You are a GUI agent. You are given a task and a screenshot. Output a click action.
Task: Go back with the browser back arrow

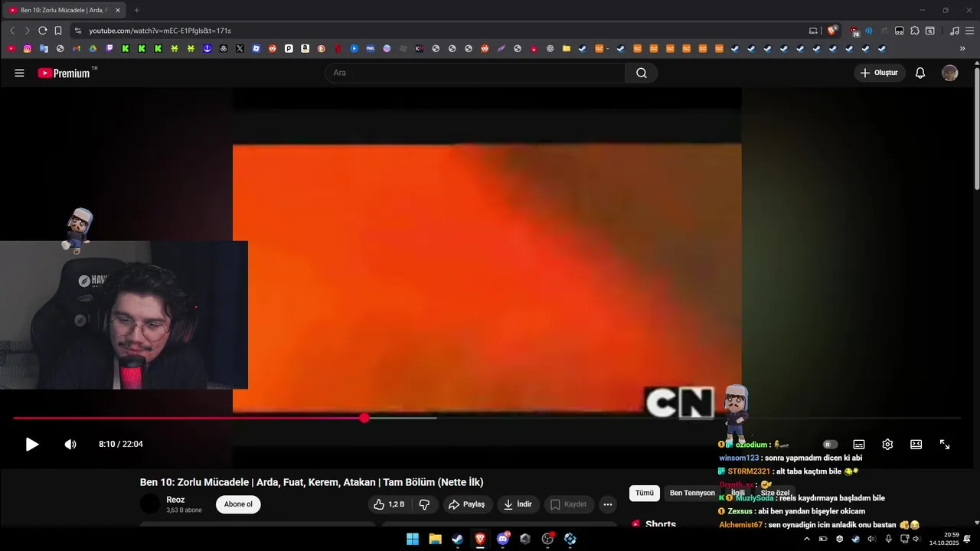click(x=12, y=31)
